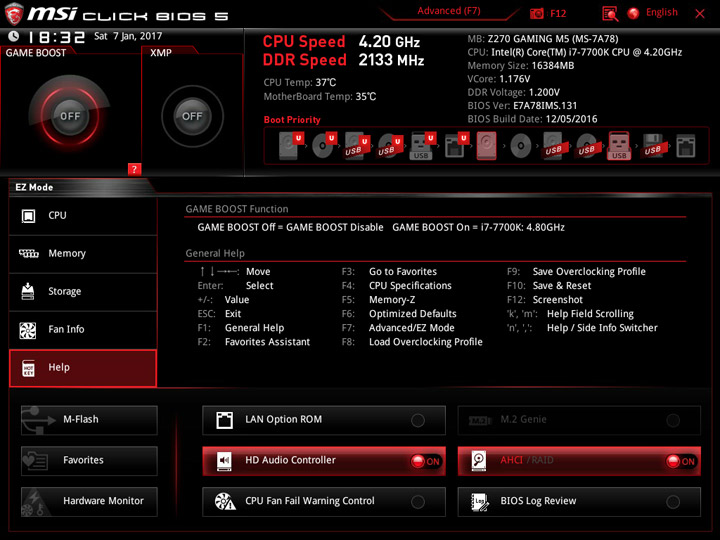
Task: Toggle the LAN Option ROM switch
Action: 418,420
